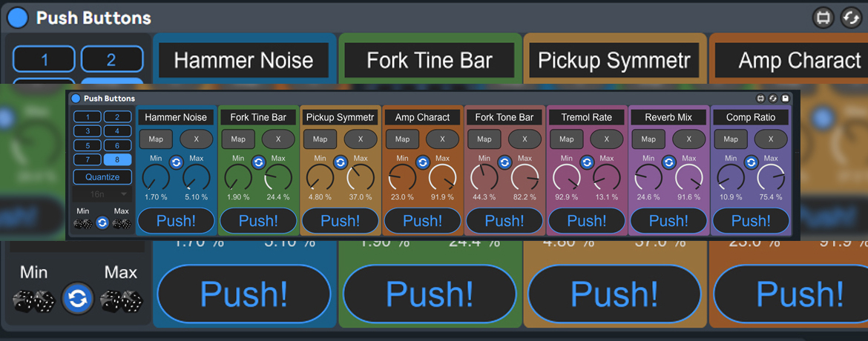The height and width of the screenshot is (341, 868).
Task: Click the blue power circle beside small Push Buttons title
Action: click(76, 98)
